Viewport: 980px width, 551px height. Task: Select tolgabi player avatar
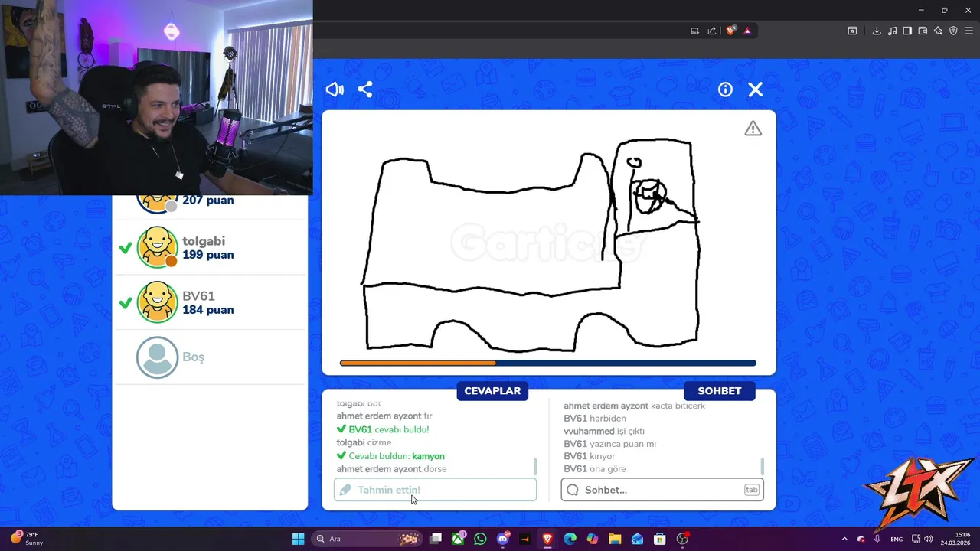coord(157,247)
